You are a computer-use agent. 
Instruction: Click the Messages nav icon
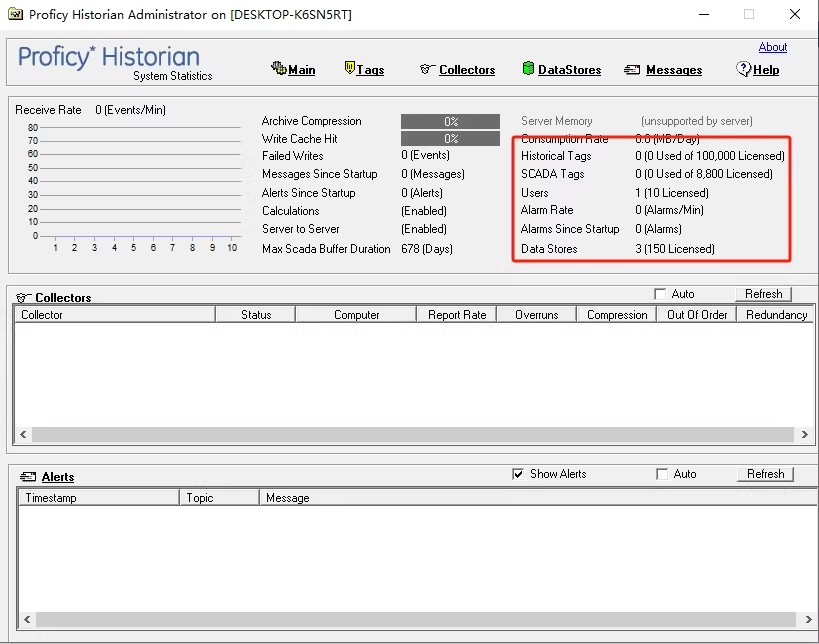tap(632, 69)
